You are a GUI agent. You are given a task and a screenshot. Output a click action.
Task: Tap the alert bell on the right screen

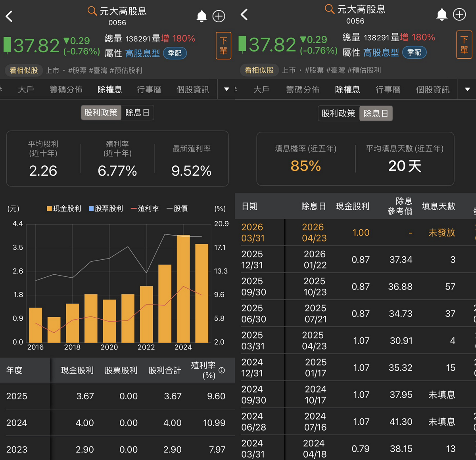pos(441,15)
